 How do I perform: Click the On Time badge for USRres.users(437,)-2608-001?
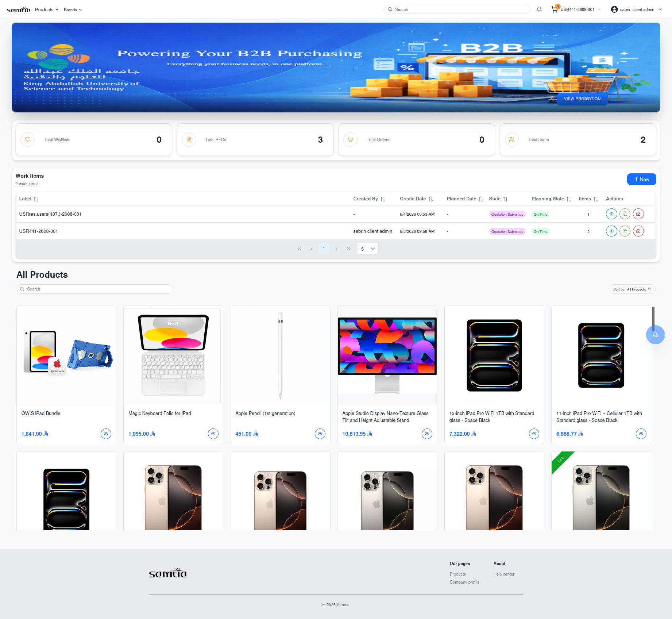tap(540, 214)
